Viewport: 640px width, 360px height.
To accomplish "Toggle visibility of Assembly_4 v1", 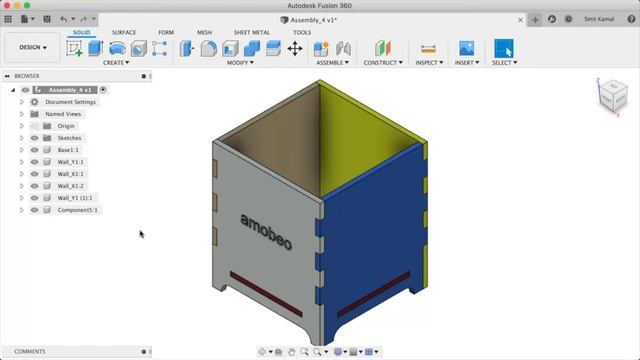I will click(x=25, y=90).
